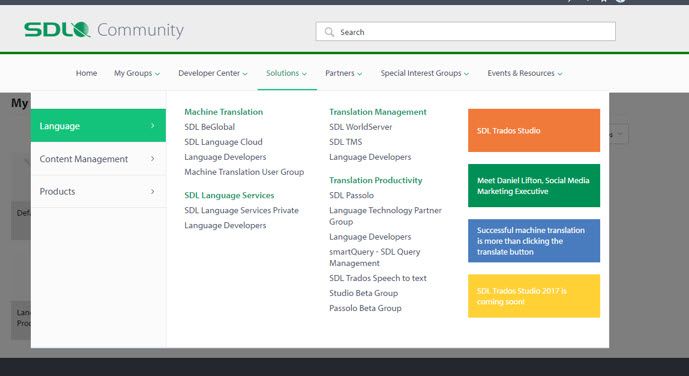Open the SDL BeGlobal link
689x376 pixels.
210,127
